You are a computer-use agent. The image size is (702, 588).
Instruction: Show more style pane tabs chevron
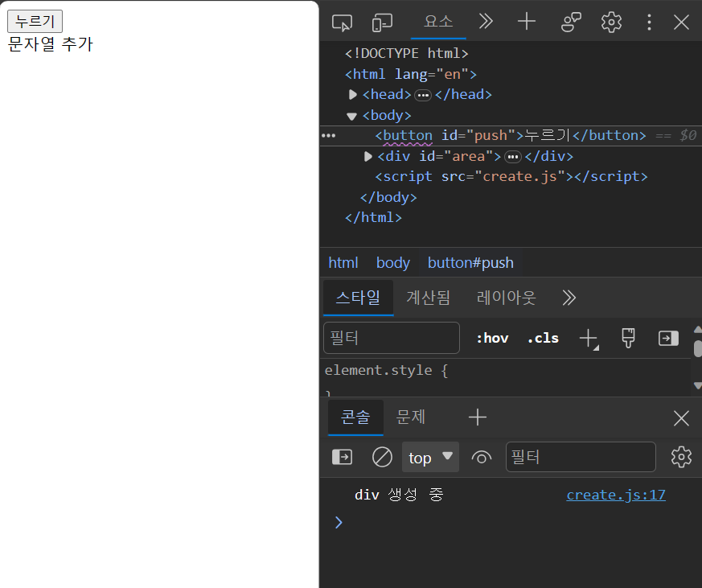point(569,298)
